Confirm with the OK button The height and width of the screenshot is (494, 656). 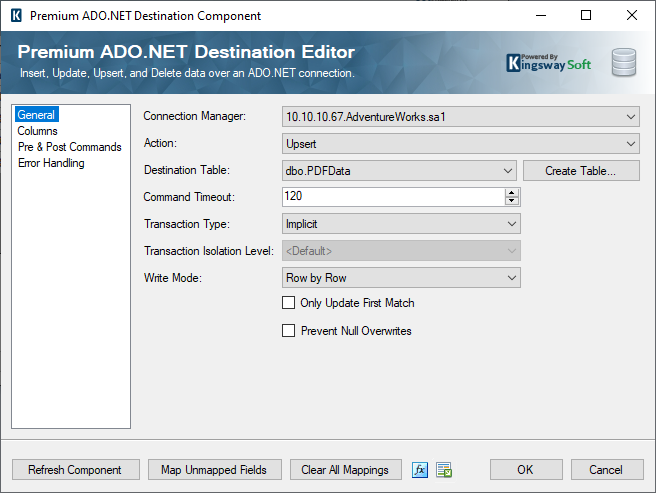coord(526,470)
